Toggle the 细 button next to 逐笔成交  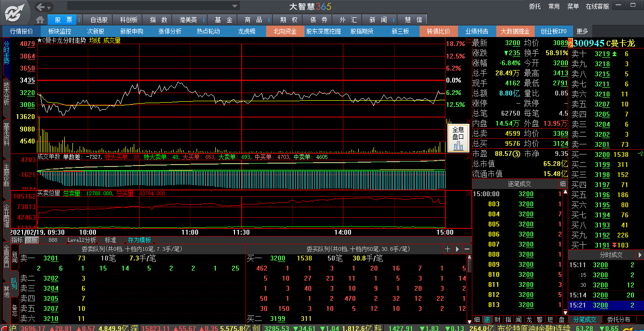(x=563, y=184)
